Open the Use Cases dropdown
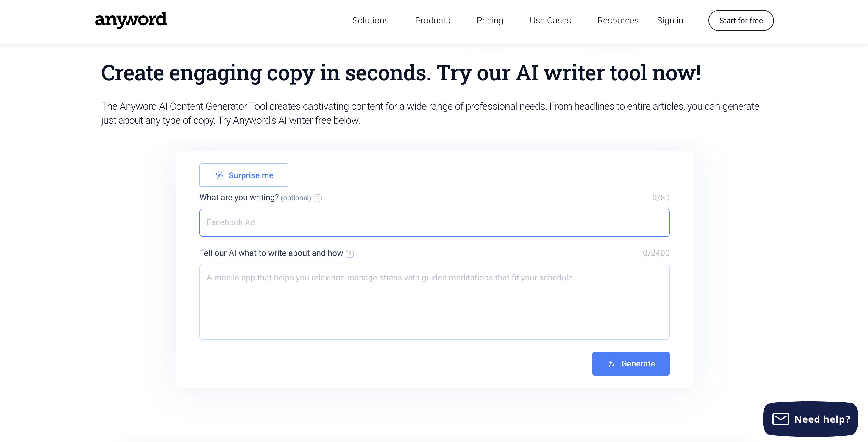The height and width of the screenshot is (442, 868). point(550,21)
